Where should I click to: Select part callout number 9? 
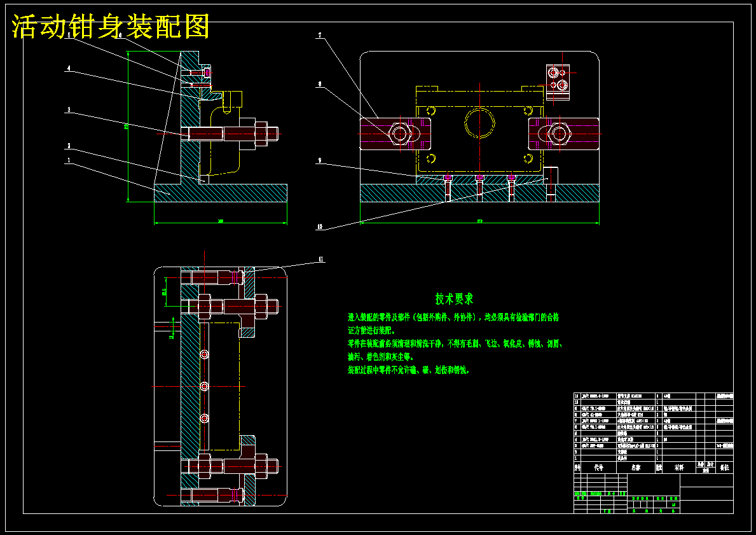[x=319, y=161]
